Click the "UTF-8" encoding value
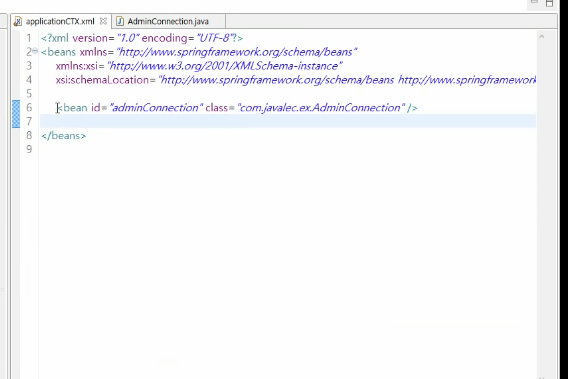 [215, 38]
